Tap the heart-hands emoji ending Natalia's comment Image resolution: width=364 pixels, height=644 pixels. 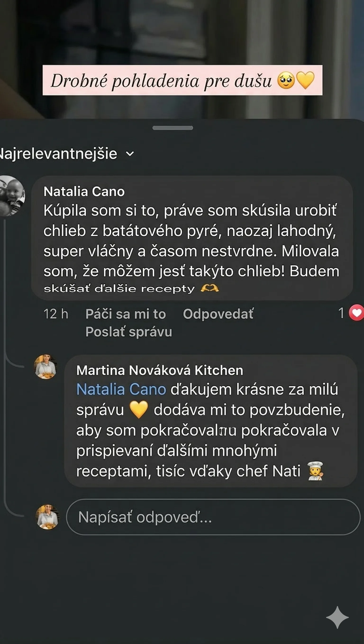[x=210, y=289]
